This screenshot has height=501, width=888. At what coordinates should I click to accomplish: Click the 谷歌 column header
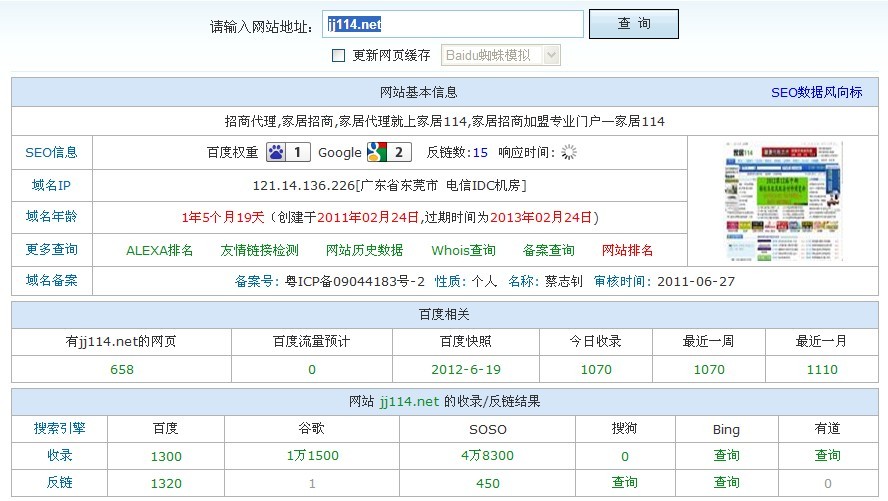[x=311, y=429]
